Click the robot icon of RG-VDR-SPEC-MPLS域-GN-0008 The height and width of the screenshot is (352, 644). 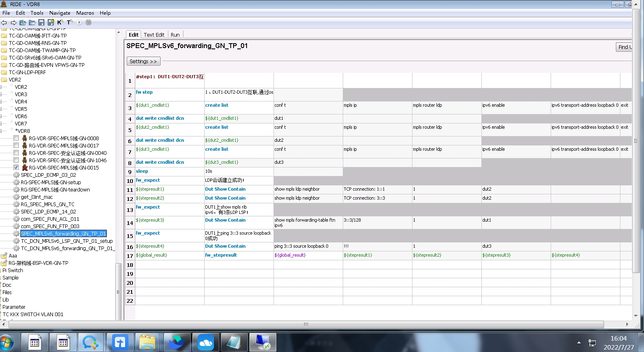(24, 138)
